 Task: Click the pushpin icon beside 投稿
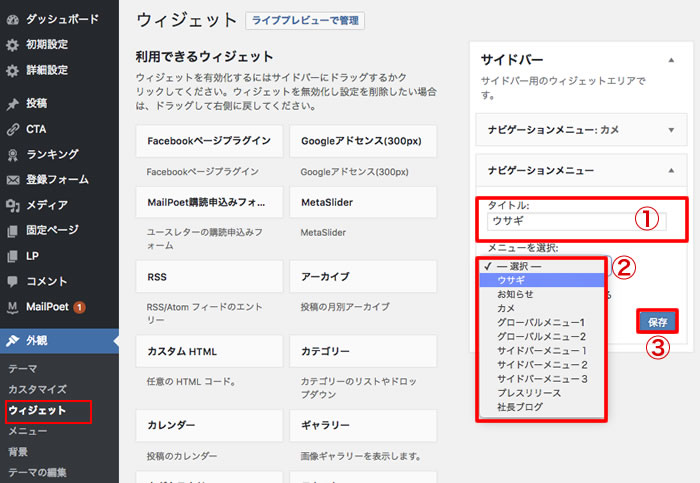pos(12,103)
